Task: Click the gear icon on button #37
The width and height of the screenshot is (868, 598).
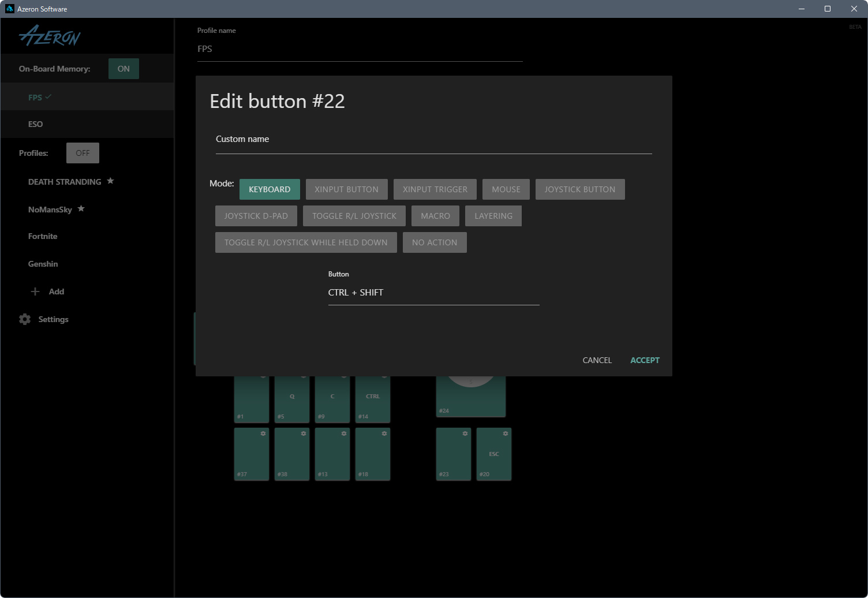Action: pyautogui.click(x=263, y=433)
